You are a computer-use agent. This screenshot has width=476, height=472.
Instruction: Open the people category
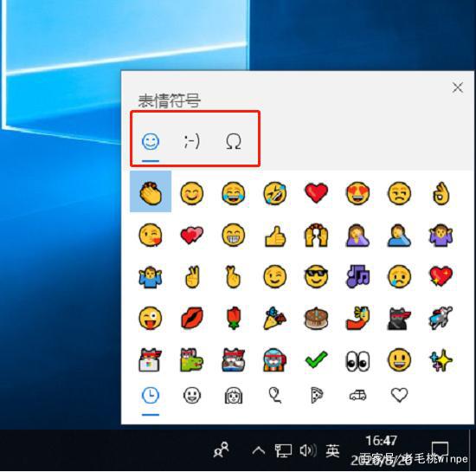[x=234, y=396]
